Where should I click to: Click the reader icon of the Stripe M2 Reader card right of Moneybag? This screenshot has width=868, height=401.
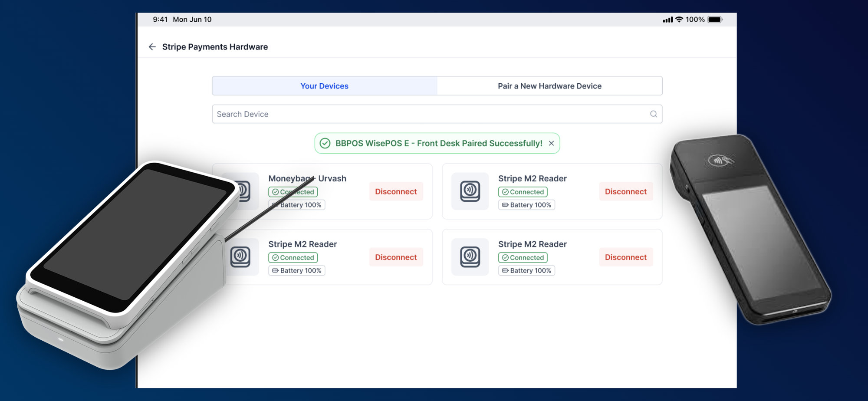tap(470, 191)
